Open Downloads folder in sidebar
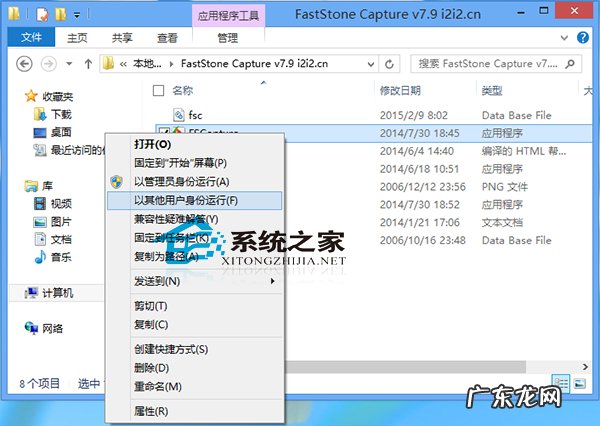The image size is (600, 426). pyautogui.click(x=53, y=114)
